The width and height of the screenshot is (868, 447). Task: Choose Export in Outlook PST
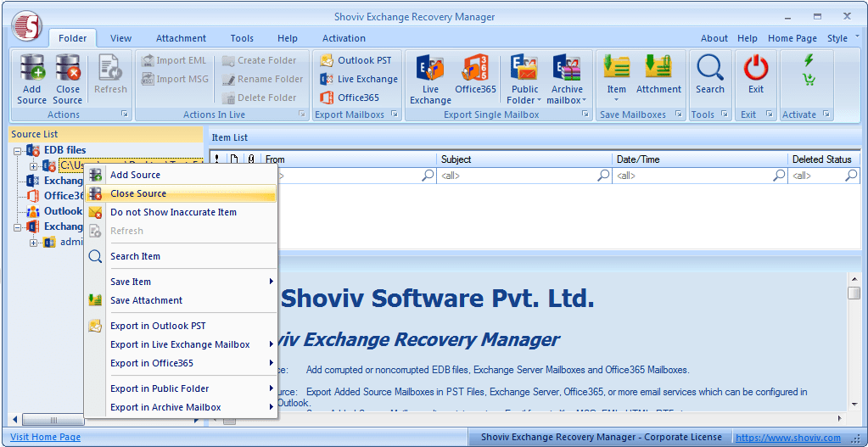(181, 326)
